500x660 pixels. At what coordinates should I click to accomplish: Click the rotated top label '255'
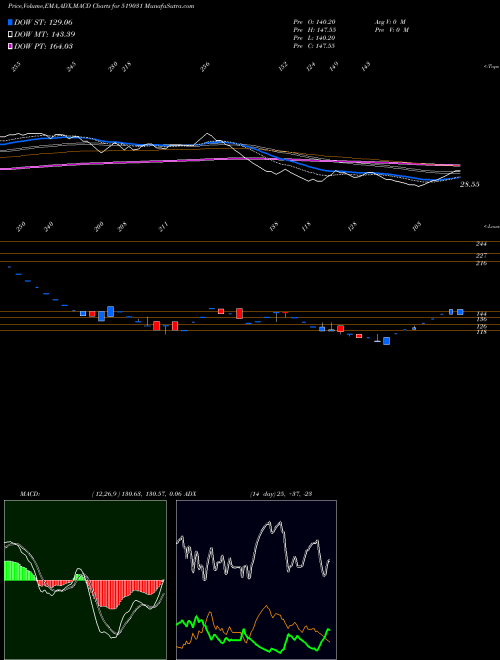(16, 67)
